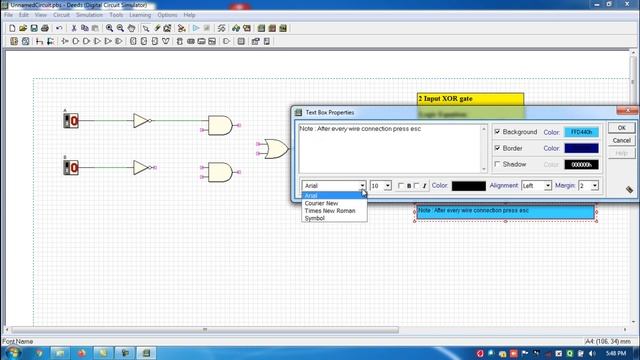This screenshot has height=360, width=640.
Task: Save the circuit with the floppy icon
Action: pos(34,28)
